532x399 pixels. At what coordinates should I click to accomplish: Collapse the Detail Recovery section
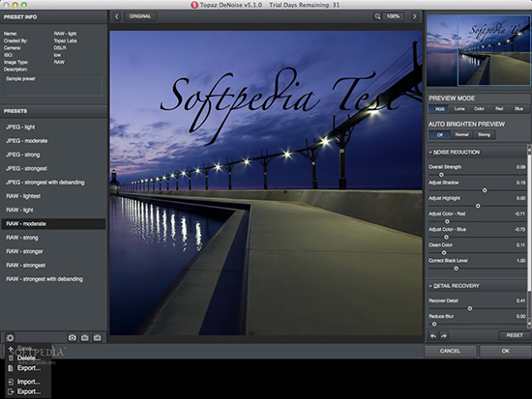tap(430, 286)
